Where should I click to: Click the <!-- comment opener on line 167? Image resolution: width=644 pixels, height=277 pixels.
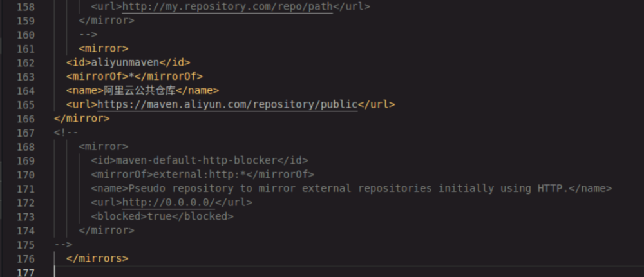[x=66, y=133]
